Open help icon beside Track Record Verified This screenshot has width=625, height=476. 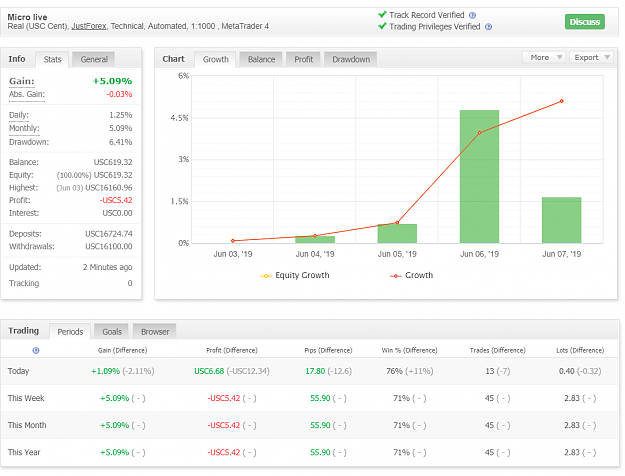click(x=472, y=15)
